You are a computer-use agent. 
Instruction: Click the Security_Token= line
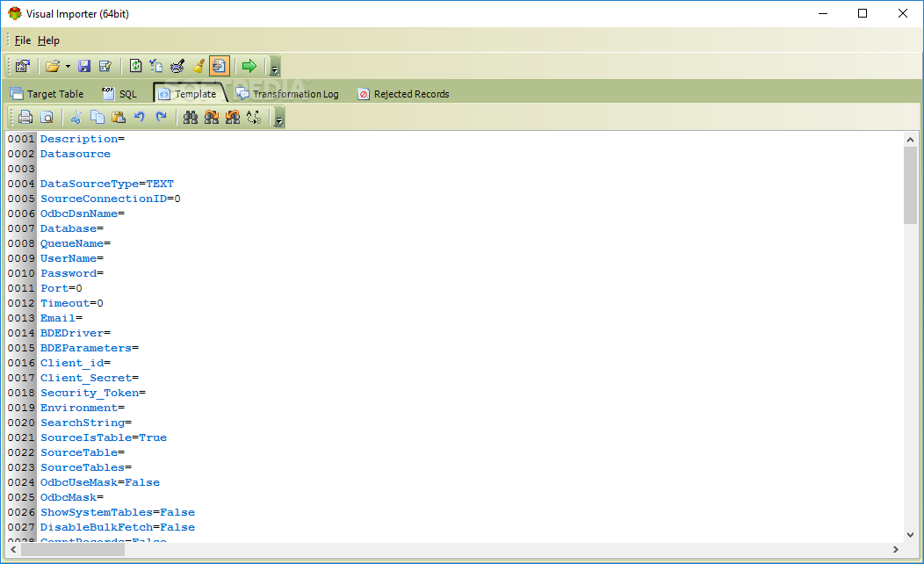click(x=93, y=393)
